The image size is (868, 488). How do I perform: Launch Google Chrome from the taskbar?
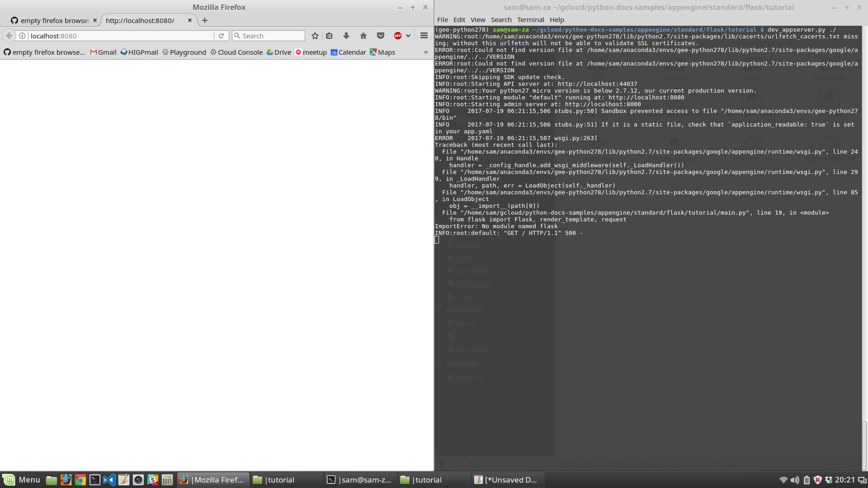point(80,480)
